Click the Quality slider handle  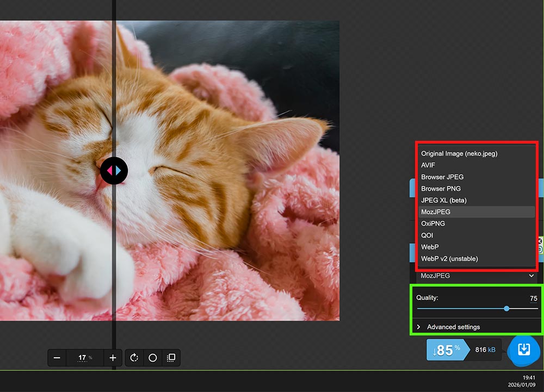click(506, 308)
